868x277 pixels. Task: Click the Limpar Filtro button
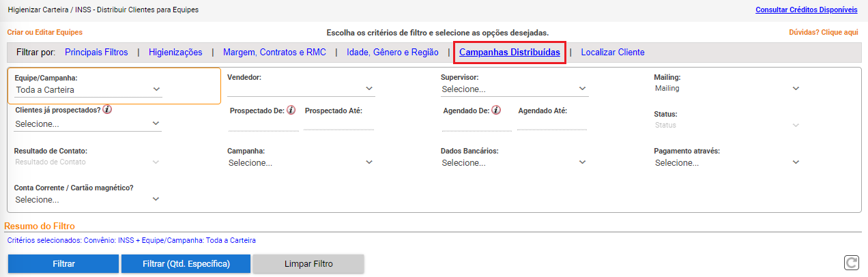tap(308, 263)
